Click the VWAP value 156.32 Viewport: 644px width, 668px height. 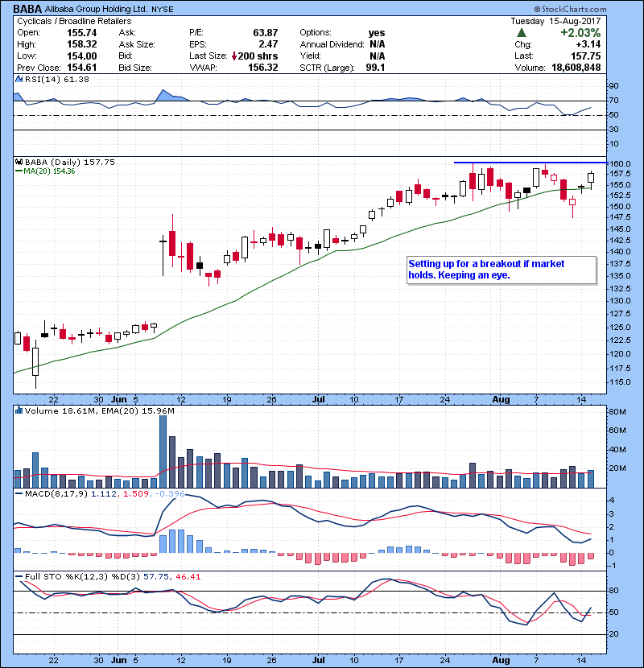(263, 68)
